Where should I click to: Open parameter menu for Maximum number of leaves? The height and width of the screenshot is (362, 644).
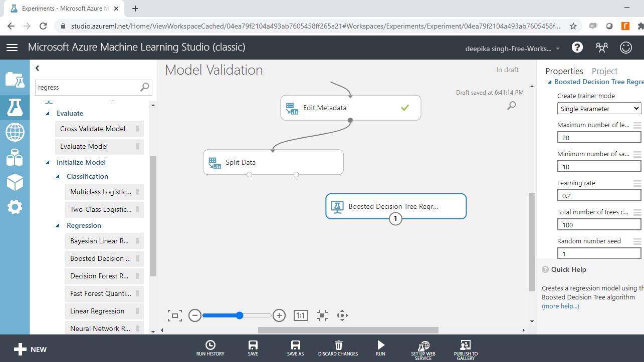tap(637, 125)
